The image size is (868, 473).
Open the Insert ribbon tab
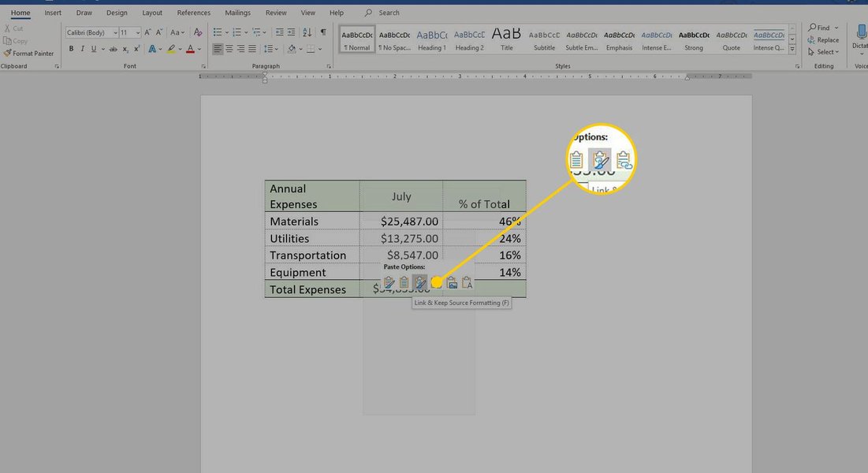pyautogui.click(x=53, y=13)
